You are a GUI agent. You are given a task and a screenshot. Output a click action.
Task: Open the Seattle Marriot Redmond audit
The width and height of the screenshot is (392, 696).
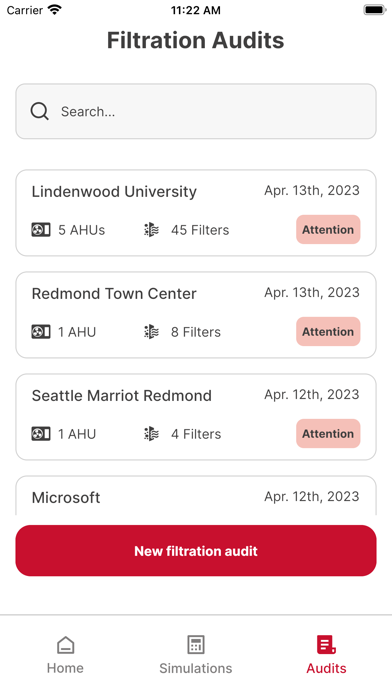pyautogui.click(x=196, y=417)
